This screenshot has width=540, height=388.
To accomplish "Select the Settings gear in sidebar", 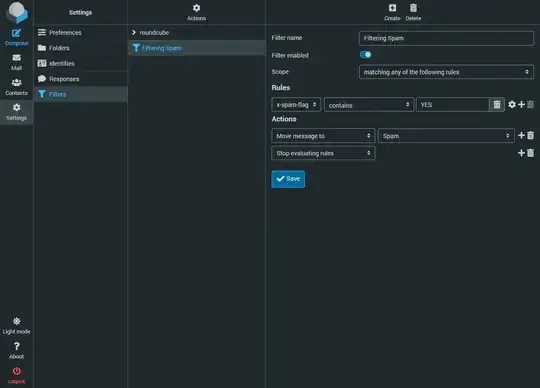I will pyautogui.click(x=16, y=112).
